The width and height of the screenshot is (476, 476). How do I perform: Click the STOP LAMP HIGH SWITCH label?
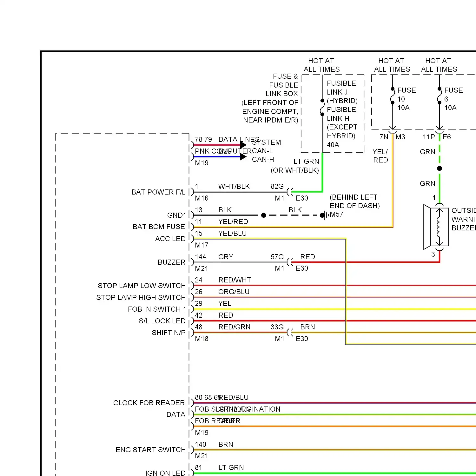(x=141, y=297)
